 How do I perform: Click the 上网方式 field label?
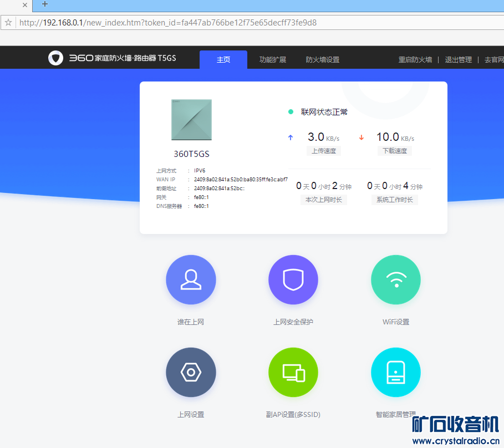click(x=166, y=171)
